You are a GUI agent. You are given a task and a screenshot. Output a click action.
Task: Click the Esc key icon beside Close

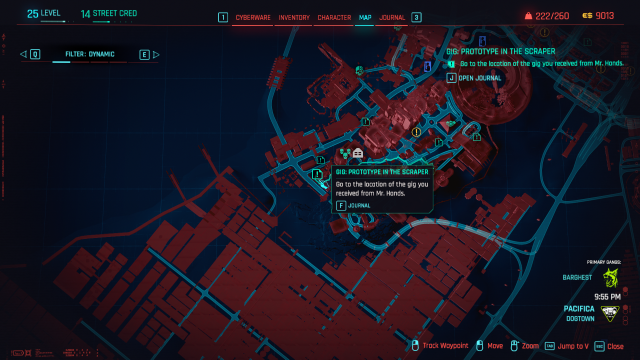tap(599, 346)
